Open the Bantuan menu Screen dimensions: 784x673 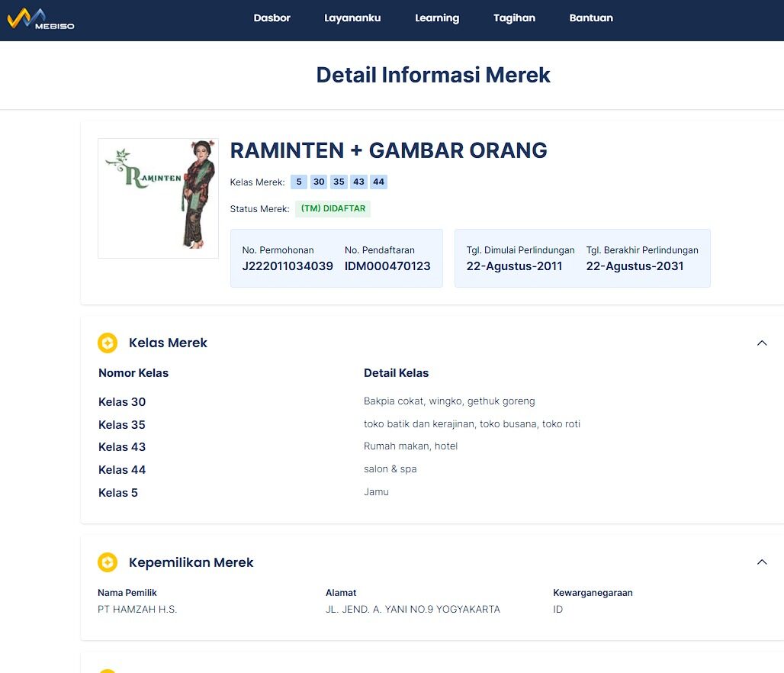pos(591,18)
